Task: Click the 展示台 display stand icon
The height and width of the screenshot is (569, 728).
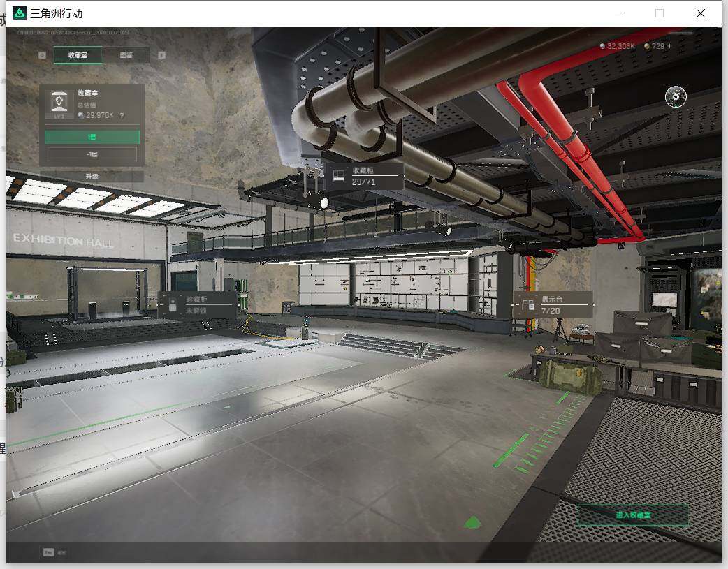Action: pyautogui.click(x=528, y=305)
